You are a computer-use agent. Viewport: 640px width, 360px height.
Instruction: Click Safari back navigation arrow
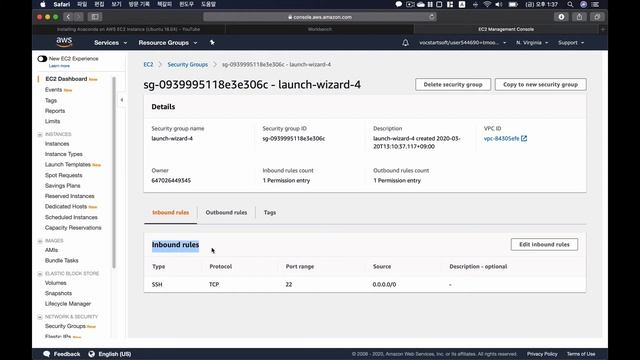tap(68, 17)
